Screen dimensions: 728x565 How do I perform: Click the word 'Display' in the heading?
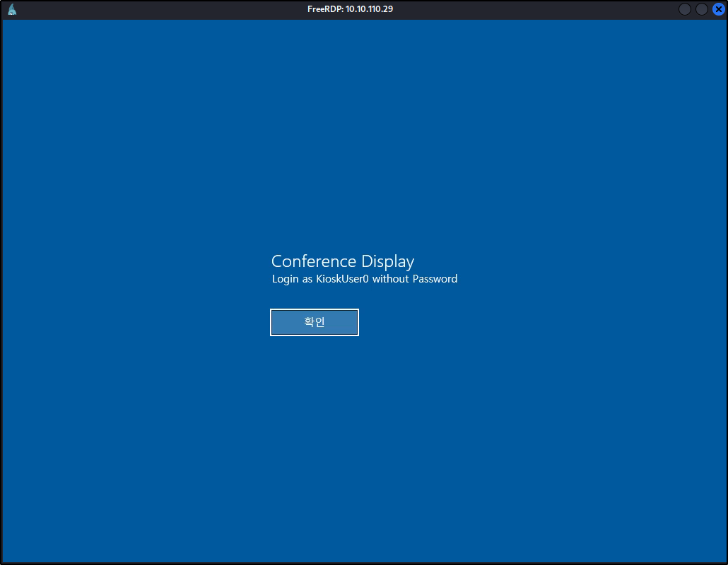[388, 261]
